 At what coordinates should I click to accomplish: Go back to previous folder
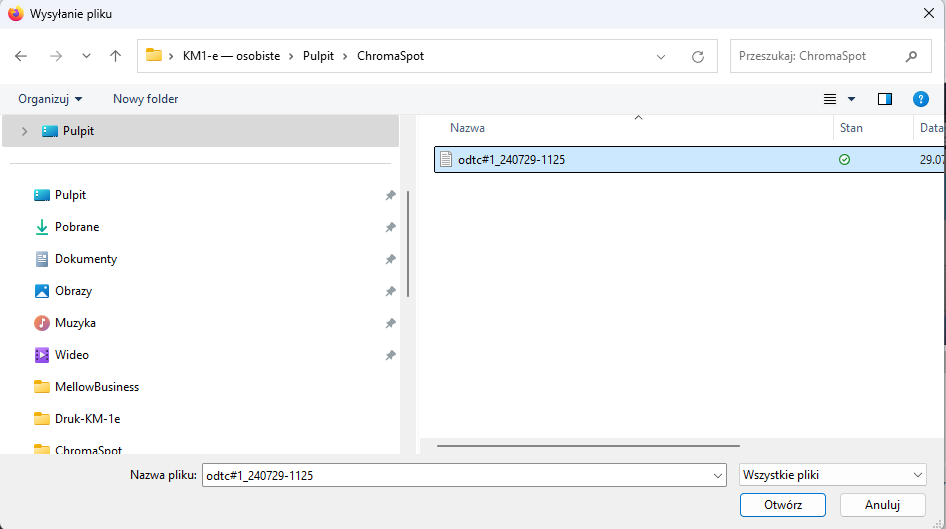click(21, 56)
